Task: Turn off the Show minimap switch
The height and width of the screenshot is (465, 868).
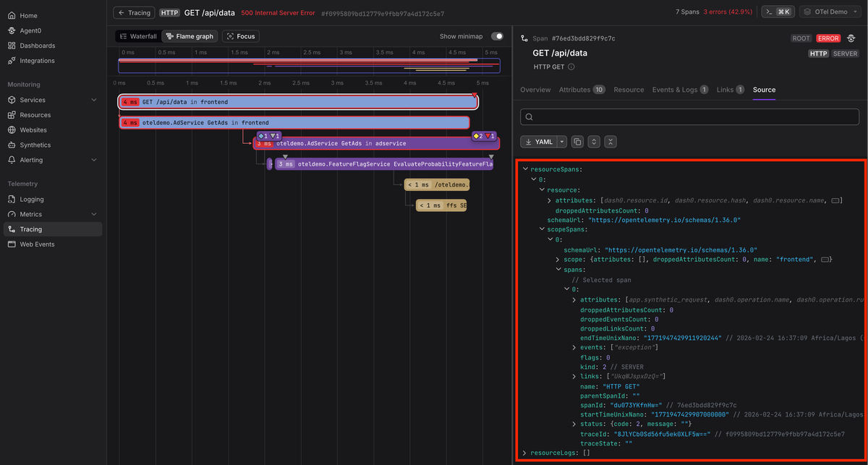Action: point(497,36)
